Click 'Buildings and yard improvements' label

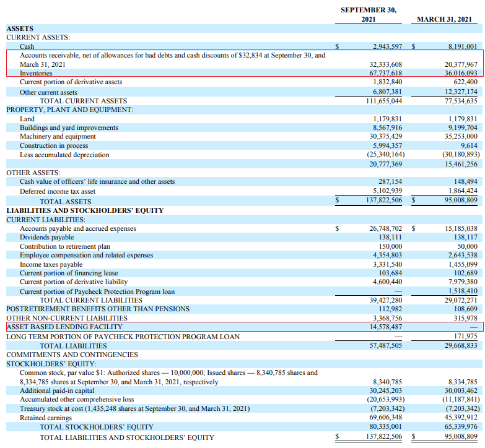pos(69,127)
